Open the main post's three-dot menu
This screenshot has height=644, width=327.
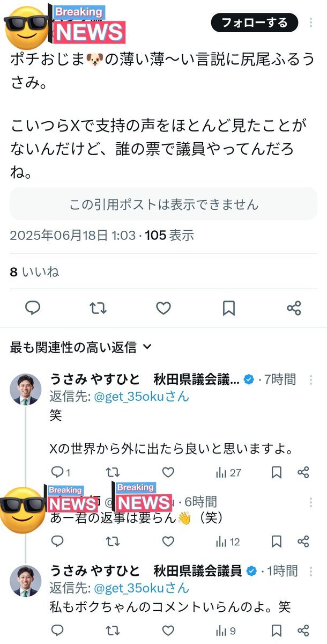click(x=311, y=23)
